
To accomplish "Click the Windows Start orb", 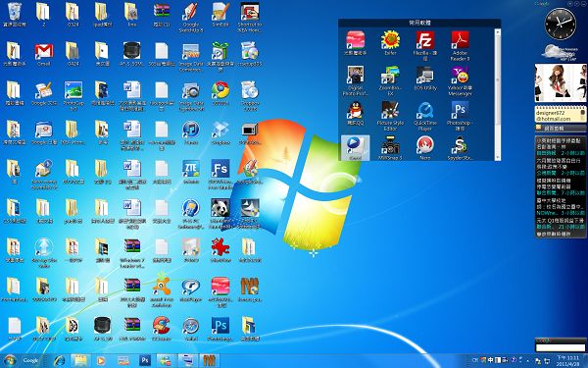I will pos(10,360).
